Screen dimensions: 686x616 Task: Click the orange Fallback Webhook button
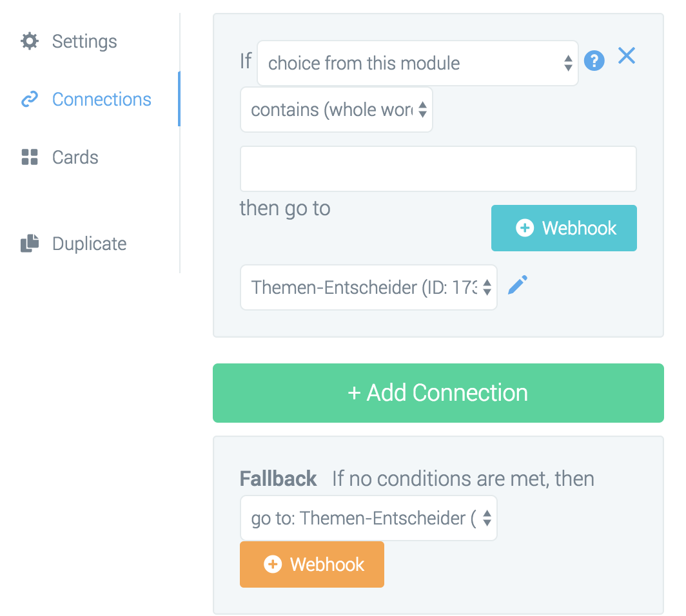[x=312, y=564]
